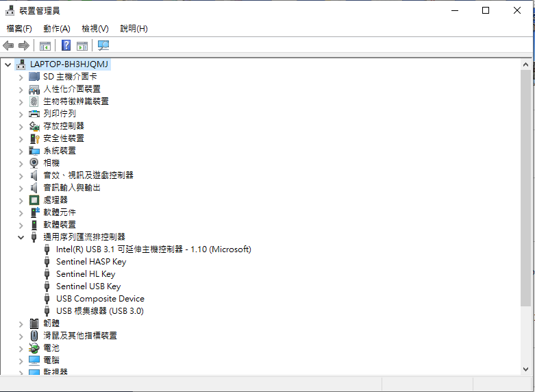Collapse the LAPTOP-BH3HJQMJ root node
535x392 pixels.
[8, 64]
